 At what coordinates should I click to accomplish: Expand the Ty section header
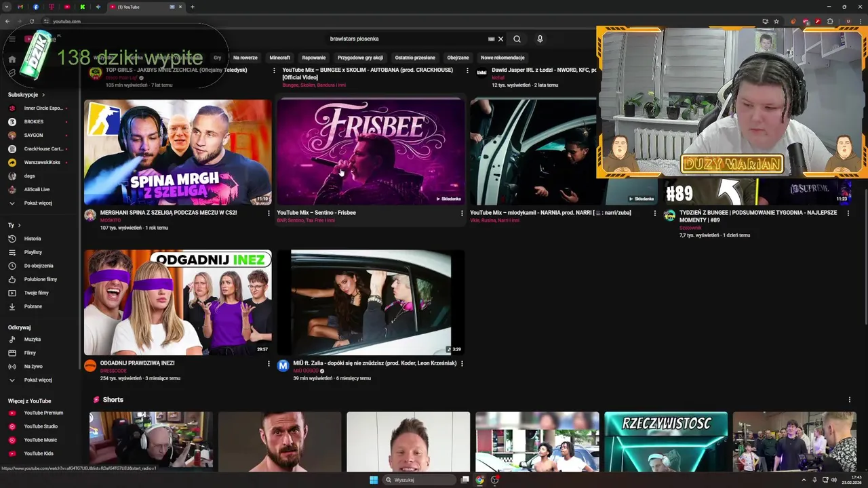14,225
